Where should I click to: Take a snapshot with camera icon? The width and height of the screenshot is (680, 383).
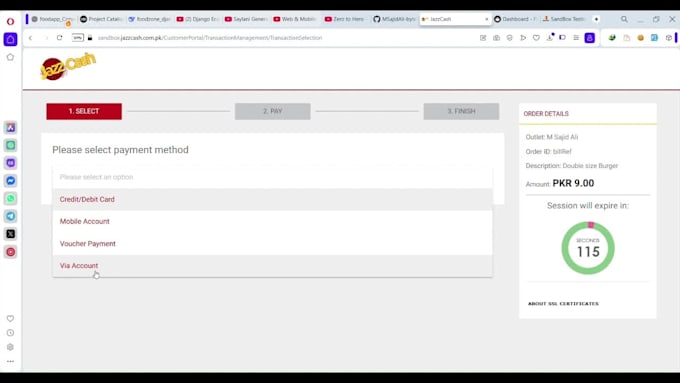click(x=497, y=38)
